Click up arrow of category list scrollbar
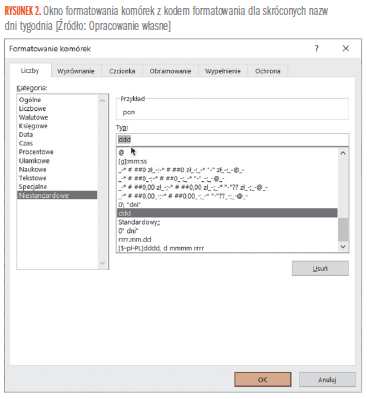This screenshot has height=399, width=367. [102, 100]
